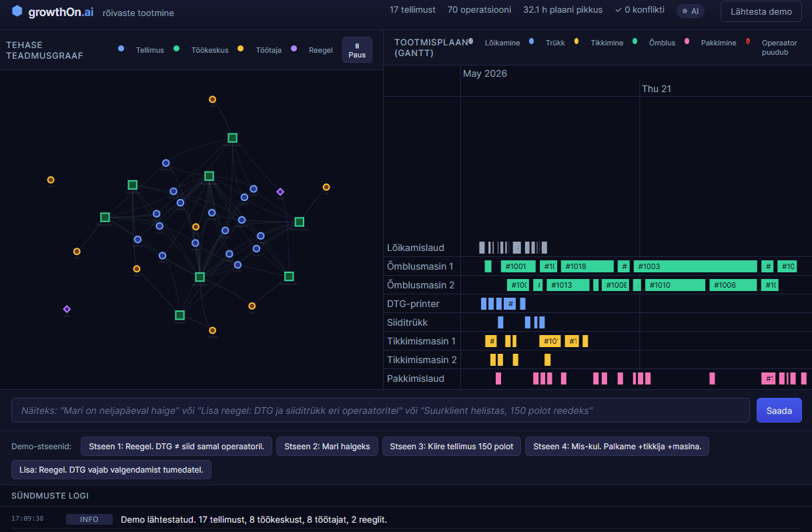812x532 pixels.
Task: Click the blue Tellimus legend dot
Action: [121, 49]
